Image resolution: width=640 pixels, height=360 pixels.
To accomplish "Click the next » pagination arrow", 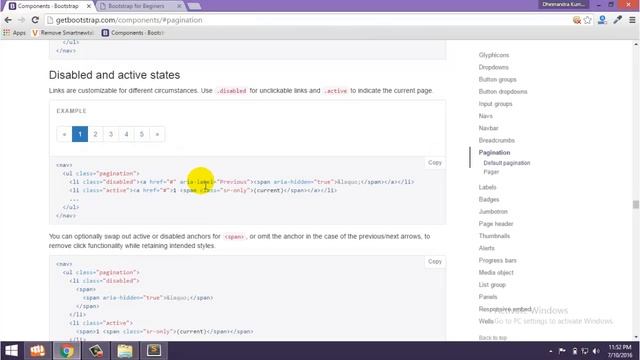I will coord(158,134).
